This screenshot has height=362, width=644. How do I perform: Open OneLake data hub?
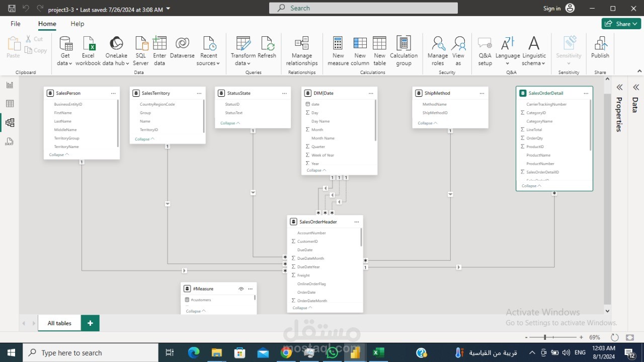(x=116, y=51)
